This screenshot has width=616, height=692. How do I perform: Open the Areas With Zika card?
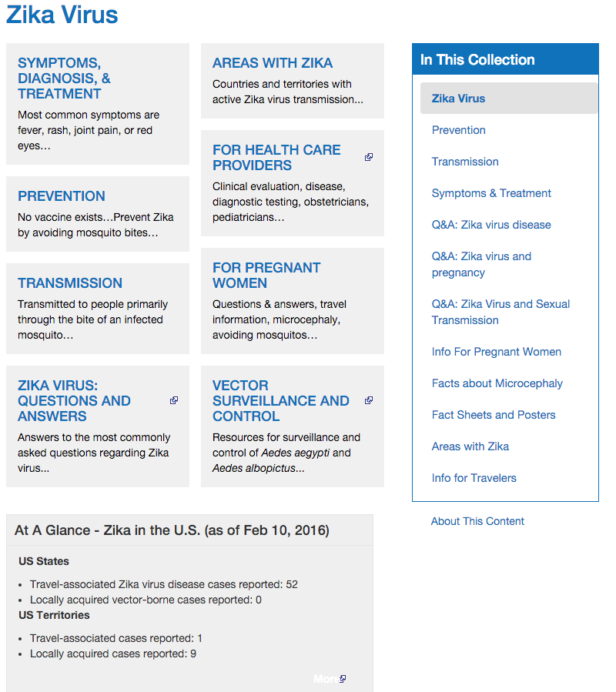pos(273,63)
